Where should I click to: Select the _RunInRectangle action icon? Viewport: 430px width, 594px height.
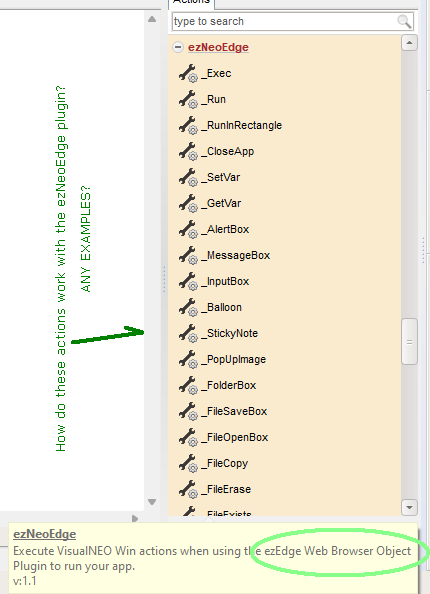coord(188,125)
